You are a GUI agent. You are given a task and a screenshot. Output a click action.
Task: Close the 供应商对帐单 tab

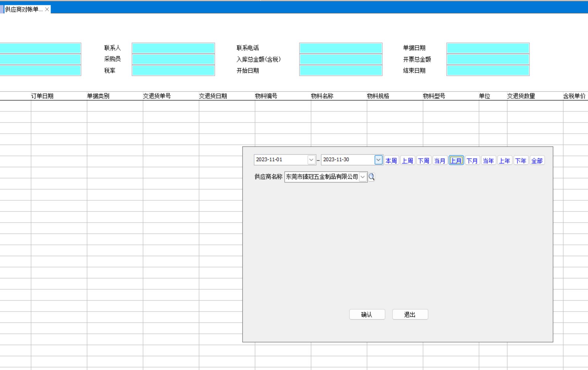[47, 9]
